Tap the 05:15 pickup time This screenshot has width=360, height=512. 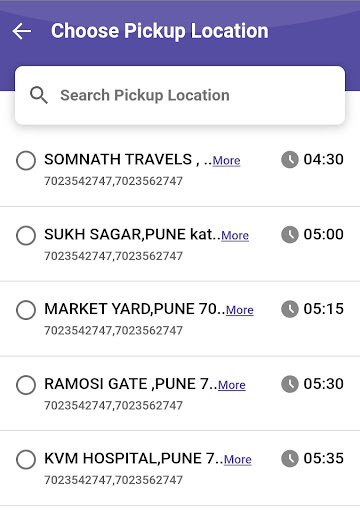click(x=323, y=309)
